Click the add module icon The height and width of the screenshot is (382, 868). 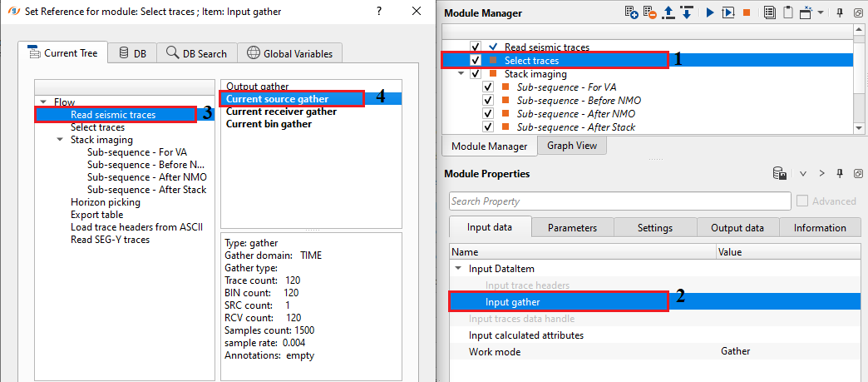pyautogui.click(x=633, y=13)
